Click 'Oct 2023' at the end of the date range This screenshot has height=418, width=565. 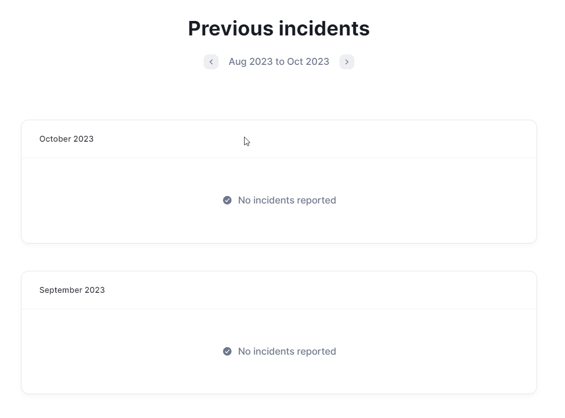click(x=308, y=62)
